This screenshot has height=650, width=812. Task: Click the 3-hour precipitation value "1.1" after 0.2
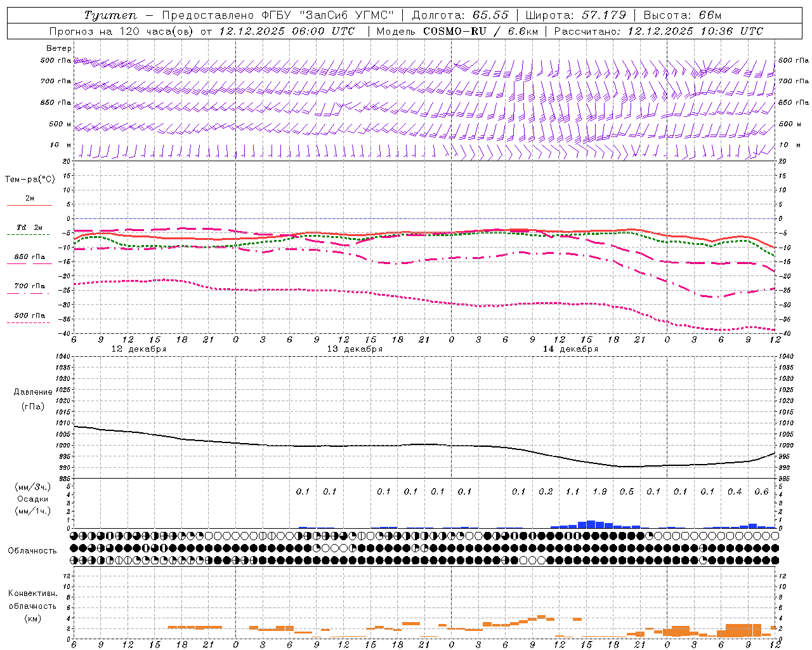point(572,491)
